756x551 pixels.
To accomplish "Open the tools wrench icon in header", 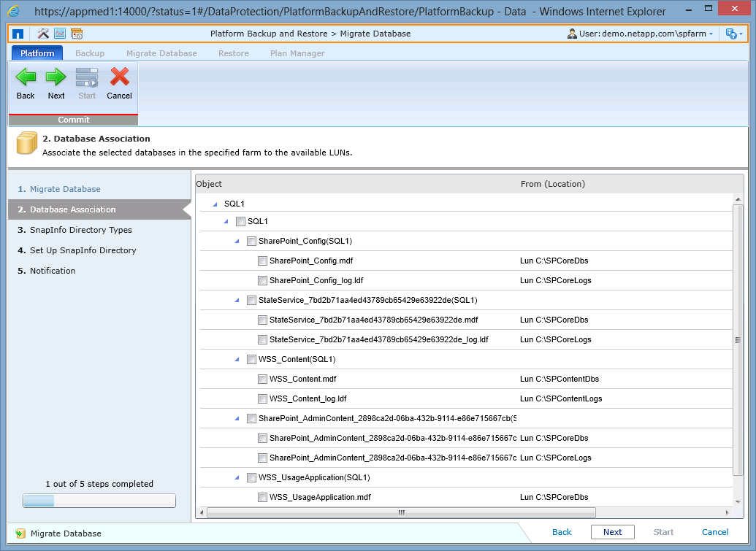I will [43, 34].
